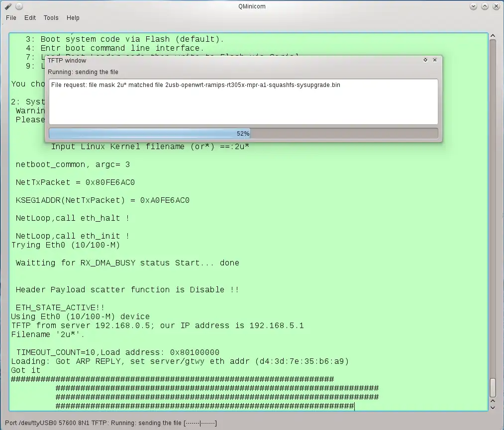Image resolution: width=504 pixels, height=430 pixels.
Task: Click the TFTP file request log area
Action: click(243, 101)
